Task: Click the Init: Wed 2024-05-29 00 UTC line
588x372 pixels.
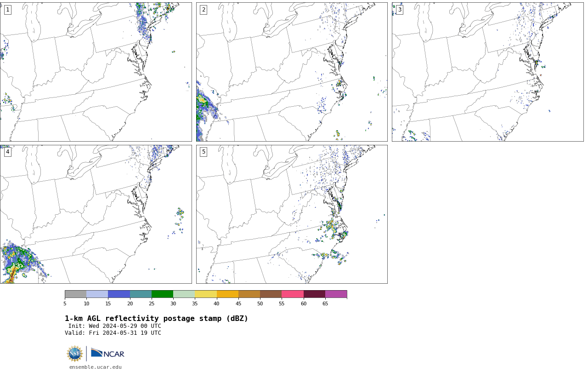Action: 115,326
